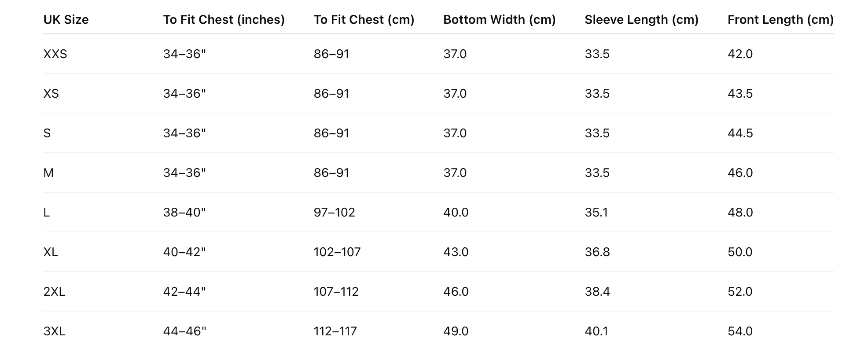
Task: Select the Front Length (cm) header
Action: click(780, 20)
